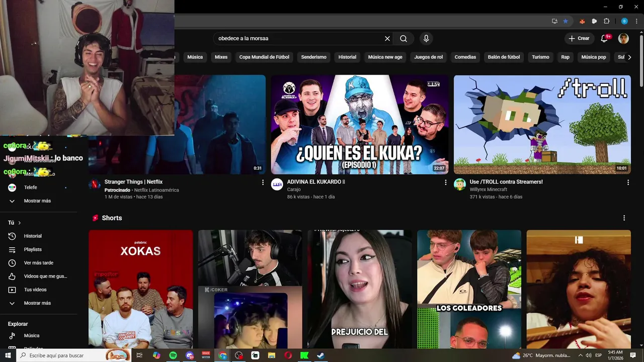Open the Telefe subscription channel
The image size is (644, 362).
(x=37, y=188)
